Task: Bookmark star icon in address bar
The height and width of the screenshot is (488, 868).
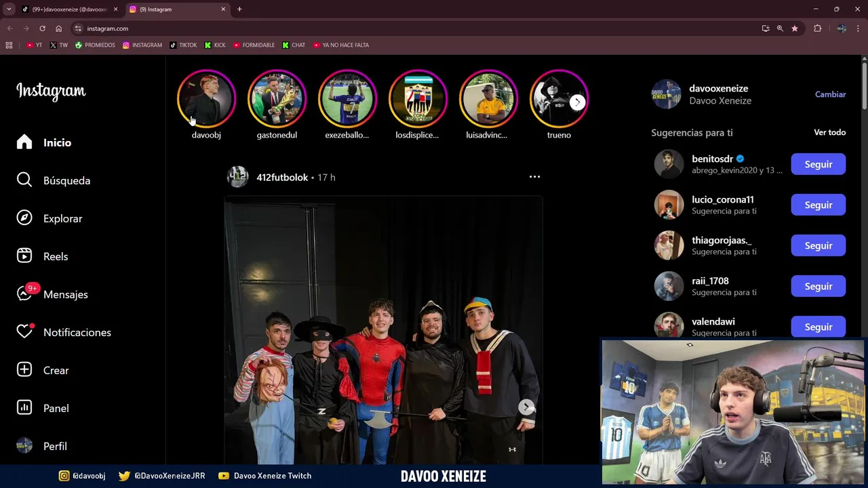Action: [795, 28]
